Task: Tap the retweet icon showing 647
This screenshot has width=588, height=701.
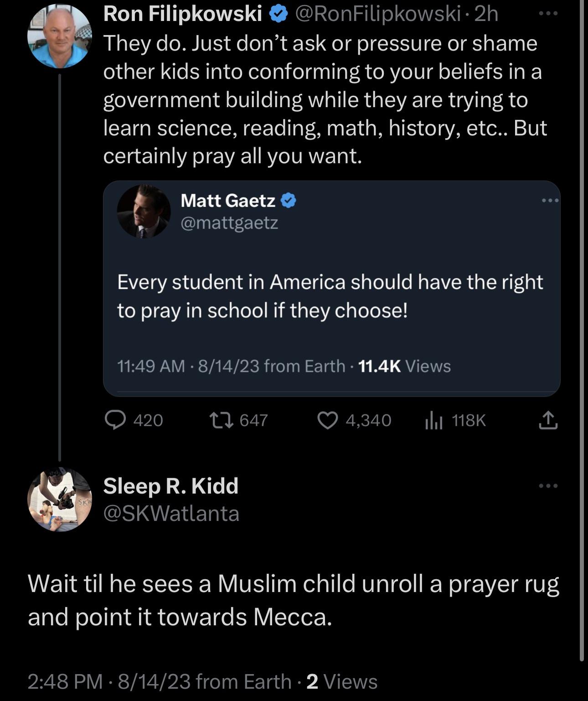Action: click(221, 420)
